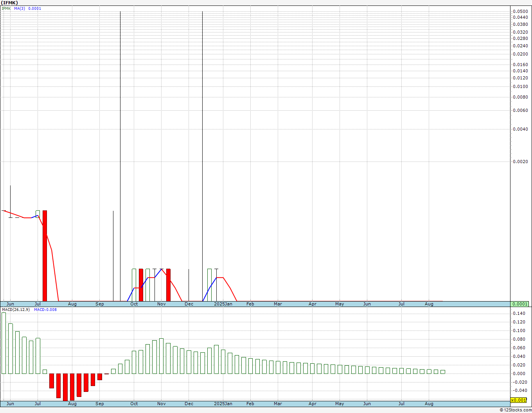Click the green 0.0001 current price tag
Viewport: 532px width, 413px height.
click(520, 304)
